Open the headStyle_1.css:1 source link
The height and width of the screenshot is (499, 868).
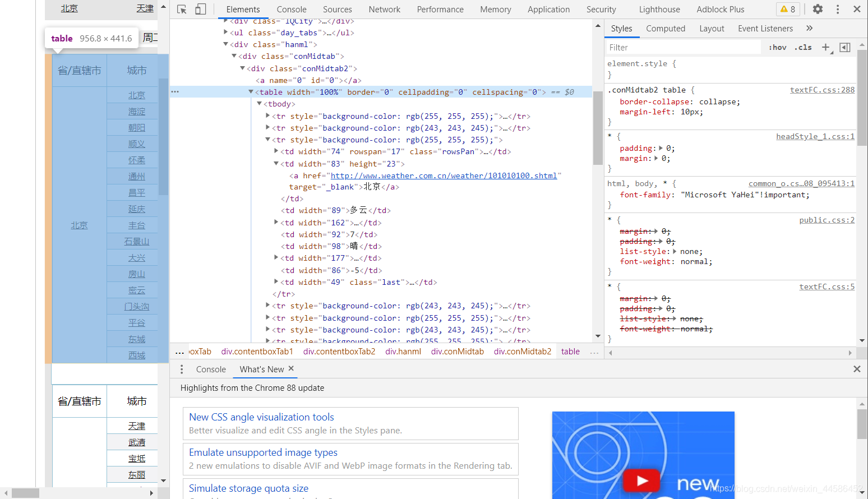tap(815, 136)
